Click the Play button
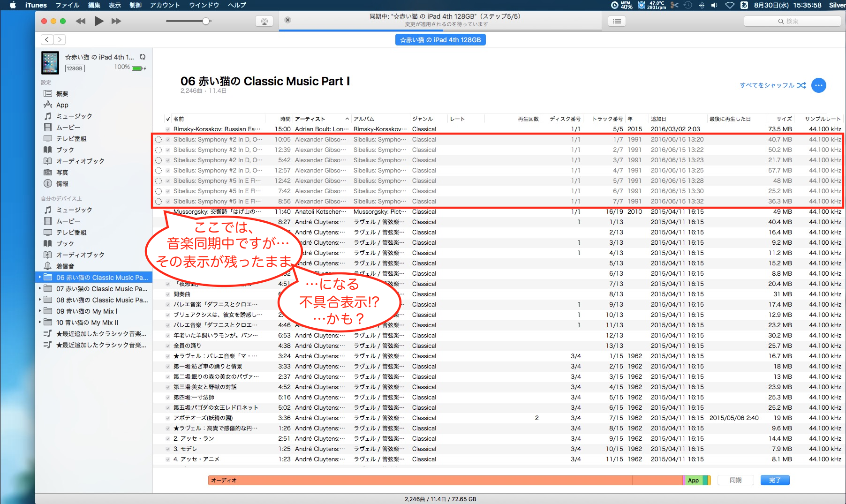 98,21
